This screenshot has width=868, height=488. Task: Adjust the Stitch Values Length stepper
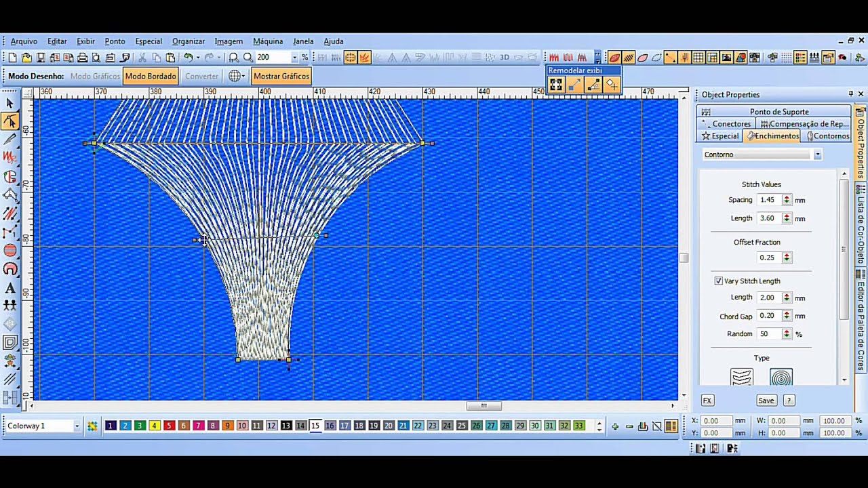point(787,218)
